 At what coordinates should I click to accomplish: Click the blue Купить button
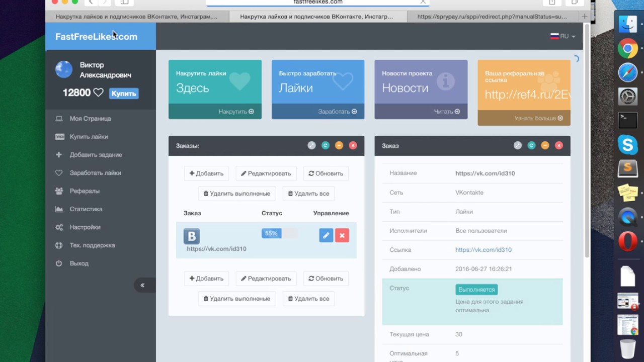point(124,94)
